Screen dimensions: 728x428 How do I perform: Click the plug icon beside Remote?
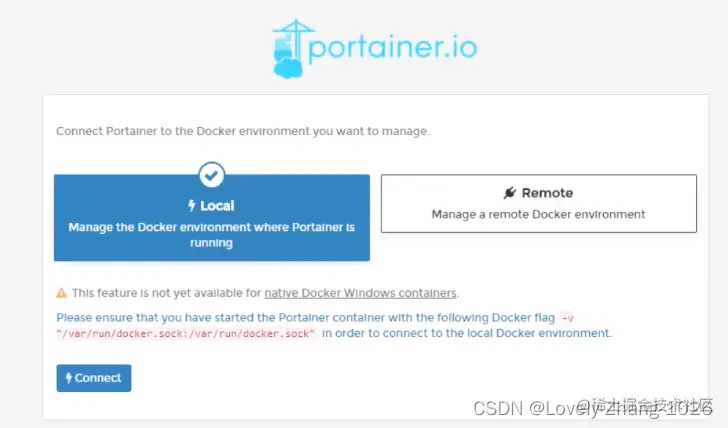tap(510, 193)
